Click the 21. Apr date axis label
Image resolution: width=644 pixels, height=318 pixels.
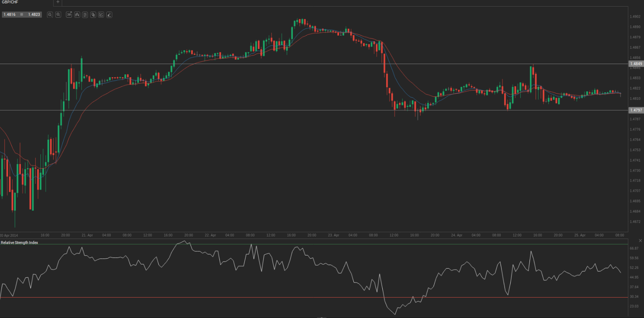pyautogui.click(x=87, y=235)
